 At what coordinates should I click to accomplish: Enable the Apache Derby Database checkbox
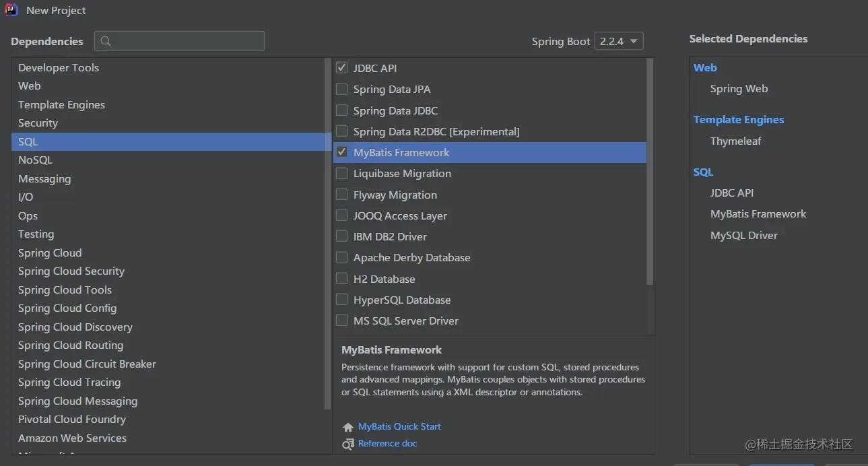tap(341, 257)
